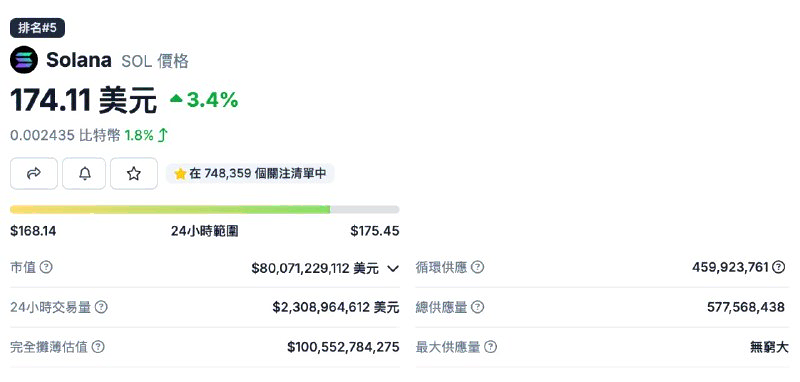Open help icon next to 循環供應 label
This screenshot has width=800, height=382.
[477, 267]
